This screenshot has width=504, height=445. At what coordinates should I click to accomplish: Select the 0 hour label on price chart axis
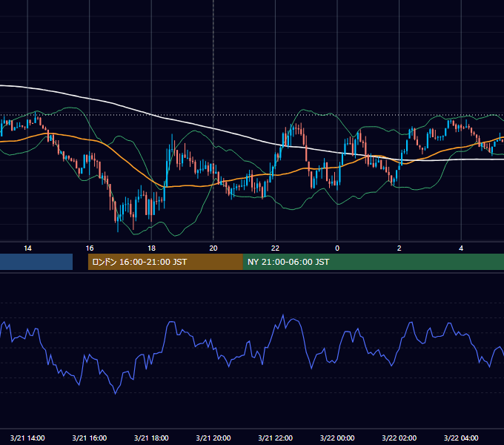[337, 248]
